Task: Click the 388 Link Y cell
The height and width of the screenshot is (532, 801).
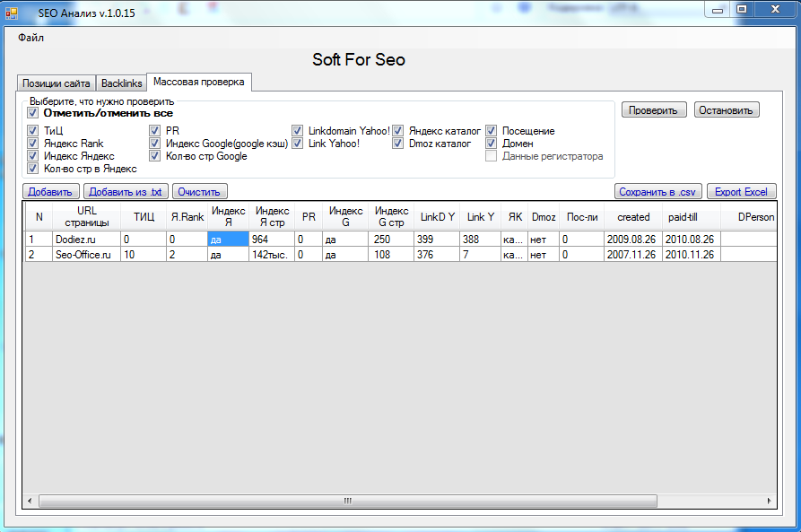Action: point(480,240)
